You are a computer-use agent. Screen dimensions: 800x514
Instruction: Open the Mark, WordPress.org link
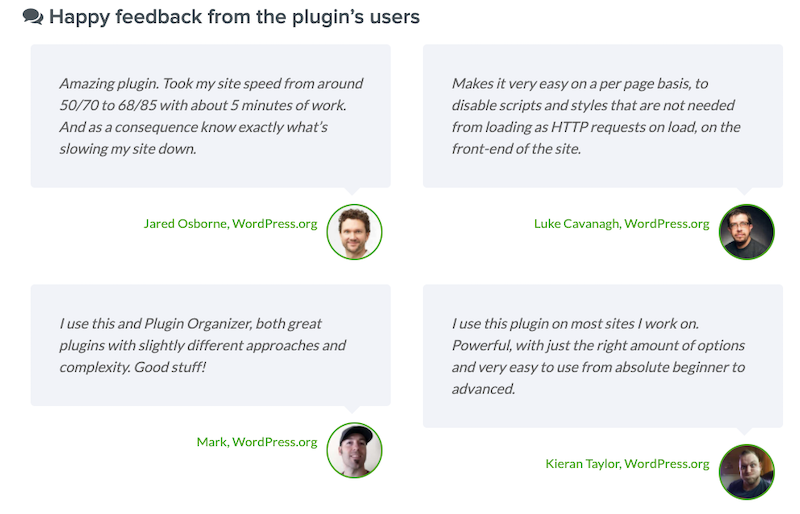pyautogui.click(x=257, y=442)
